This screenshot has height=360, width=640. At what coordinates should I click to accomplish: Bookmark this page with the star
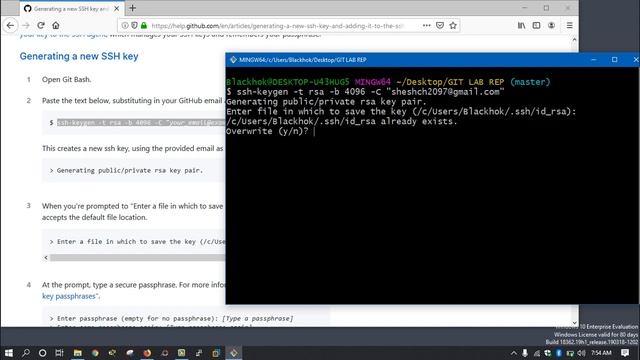click(x=453, y=25)
